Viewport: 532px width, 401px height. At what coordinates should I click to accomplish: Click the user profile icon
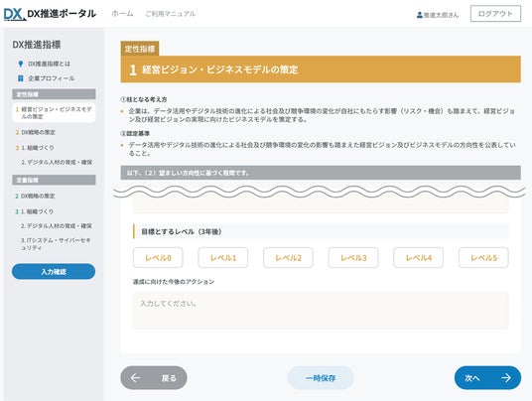pyautogui.click(x=420, y=15)
